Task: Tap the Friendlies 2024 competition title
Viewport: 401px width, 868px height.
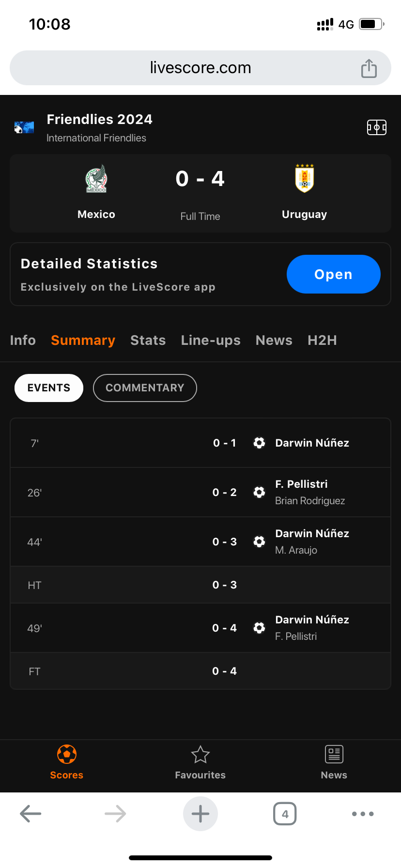Action: [x=99, y=120]
